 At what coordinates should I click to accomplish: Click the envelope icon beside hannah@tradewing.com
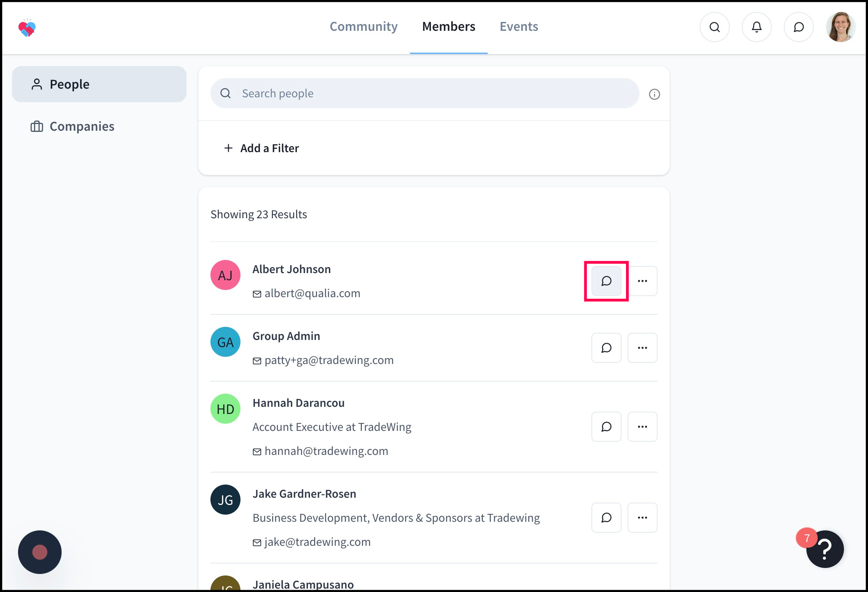(x=257, y=452)
